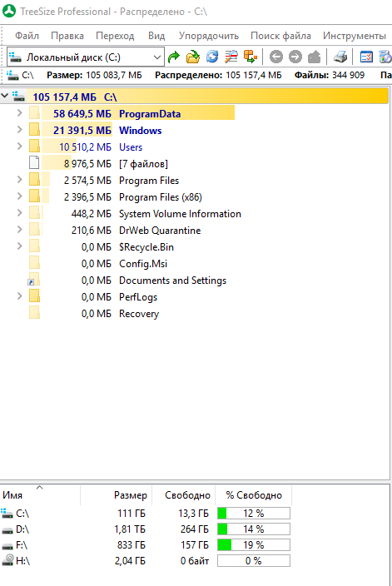
Task: Open the Правка menu
Action: pyautogui.click(x=67, y=36)
